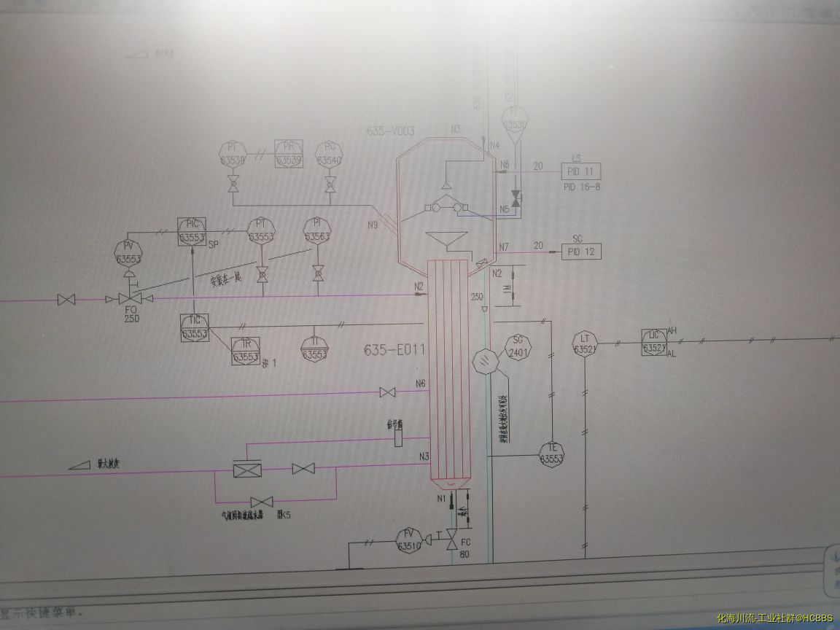Select the PG 63540 pressure gauge bubble
The image size is (840, 630).
click(329, 154)
